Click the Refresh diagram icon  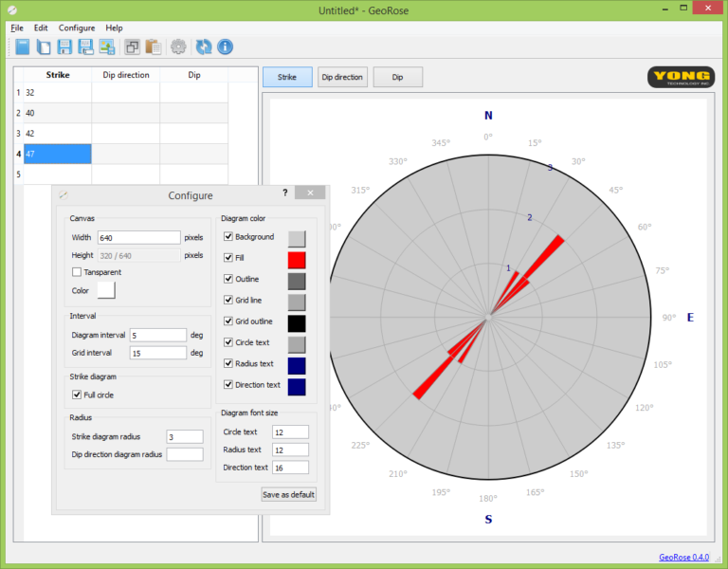(204, 46)
